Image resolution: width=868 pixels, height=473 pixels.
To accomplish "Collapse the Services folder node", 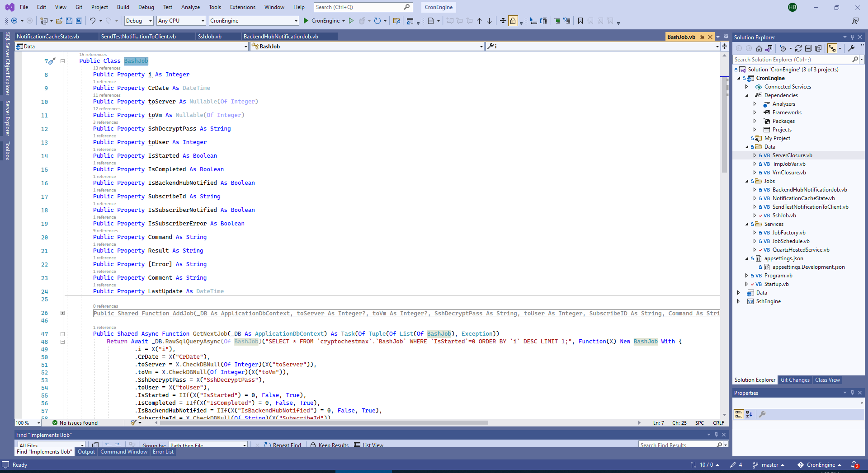I will [747, 224].
